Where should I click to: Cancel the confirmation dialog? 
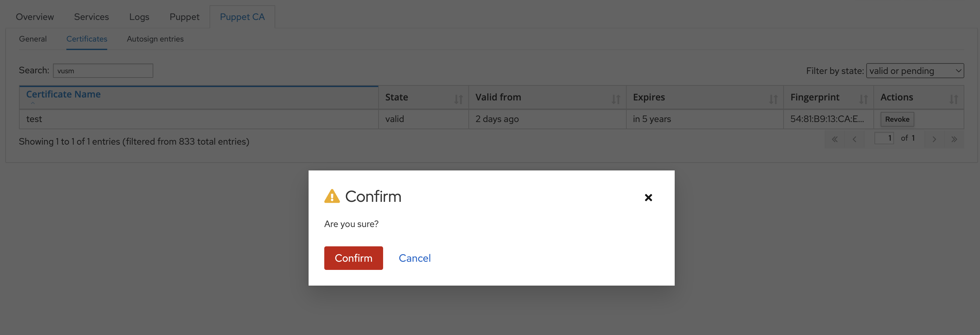click(415, 258)
